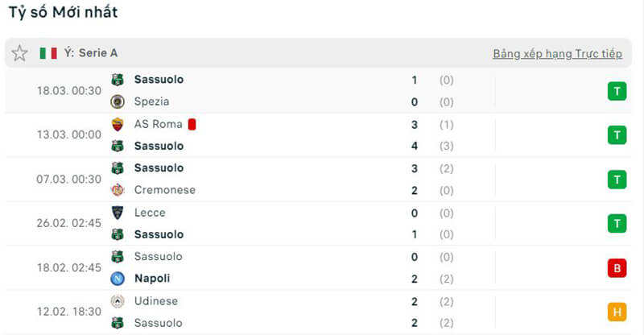Click the Lecce club crest
Screen dimensions: 644x335
pyautogui.click(x=118, y=213)
